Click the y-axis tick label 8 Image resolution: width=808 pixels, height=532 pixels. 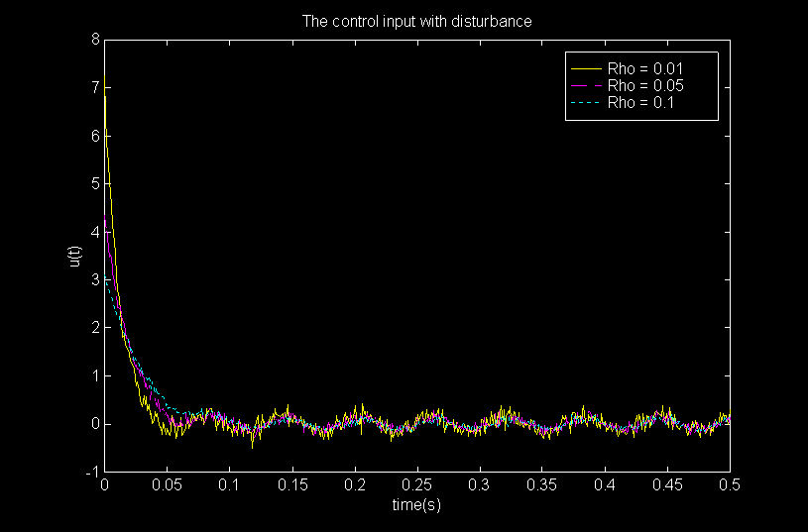point(94,40)
